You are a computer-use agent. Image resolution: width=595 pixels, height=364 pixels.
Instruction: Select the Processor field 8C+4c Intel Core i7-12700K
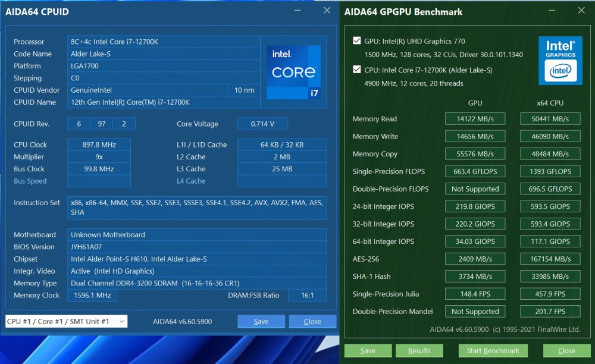coord(164,42)
